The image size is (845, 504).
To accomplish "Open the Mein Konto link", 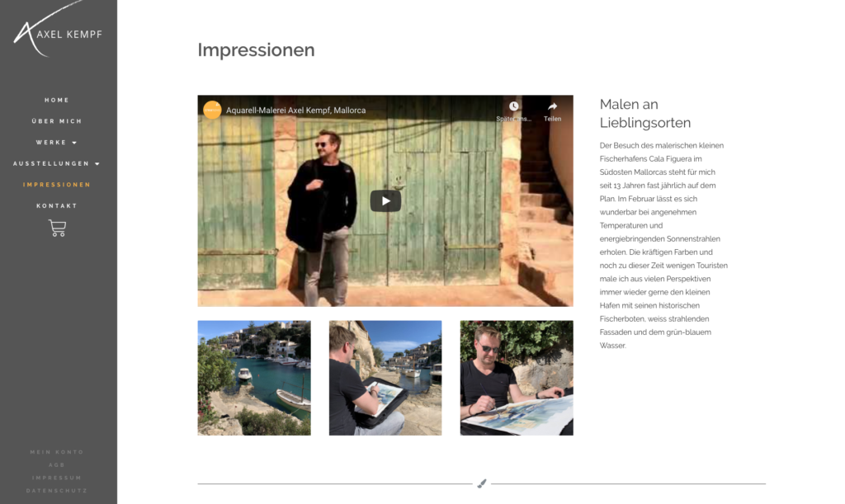I will click(x=57, y=452).
